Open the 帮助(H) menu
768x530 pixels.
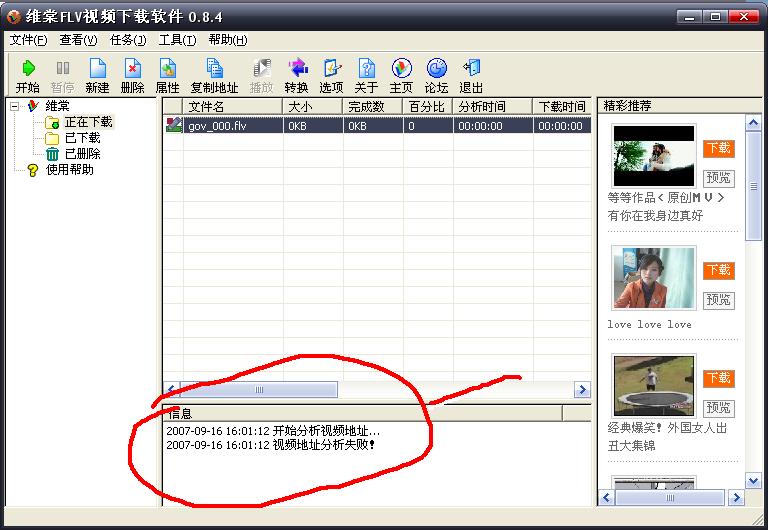coord(228,40)
